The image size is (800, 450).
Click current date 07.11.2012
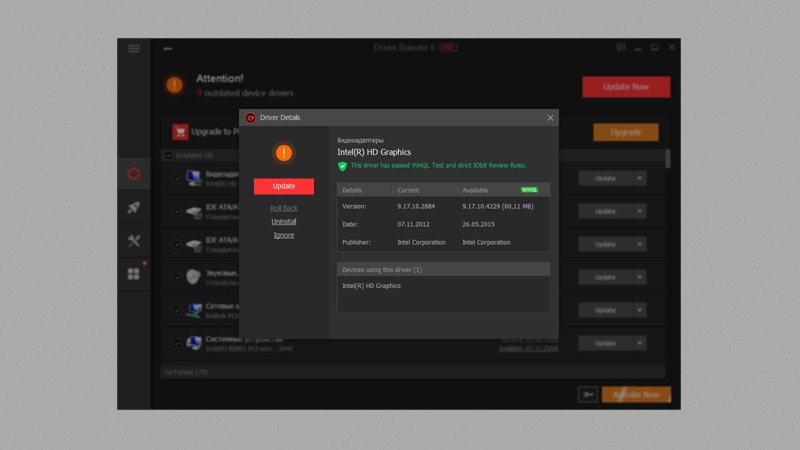click(413, 224)
